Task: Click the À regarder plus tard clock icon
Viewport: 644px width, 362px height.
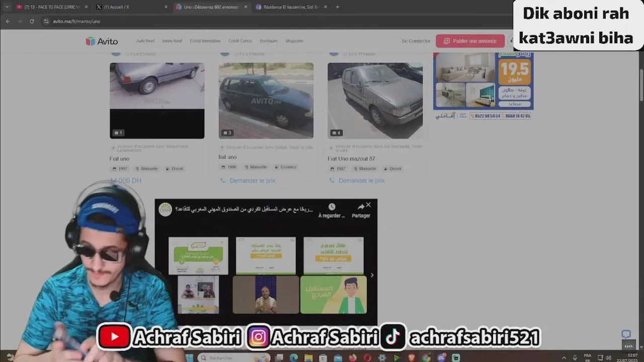Action: coord(332,207)
